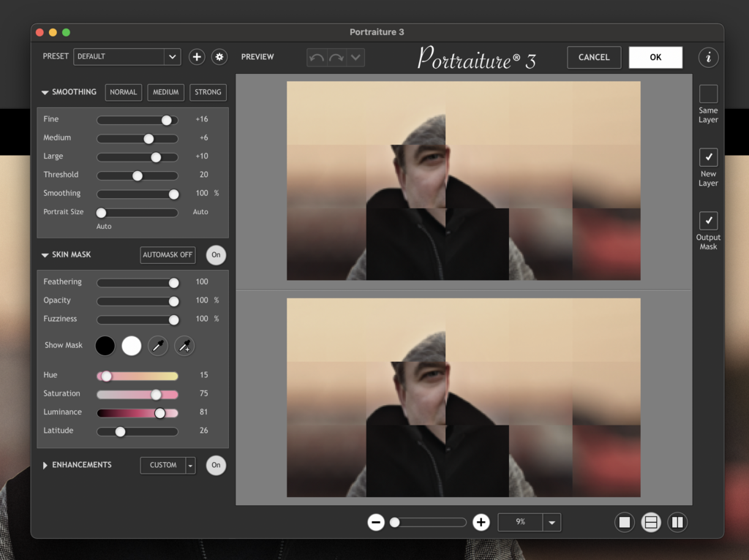Click the bottom preview image
Image resolution: width=749 pixels, height=560 pixels.
(x=463, y=398)
